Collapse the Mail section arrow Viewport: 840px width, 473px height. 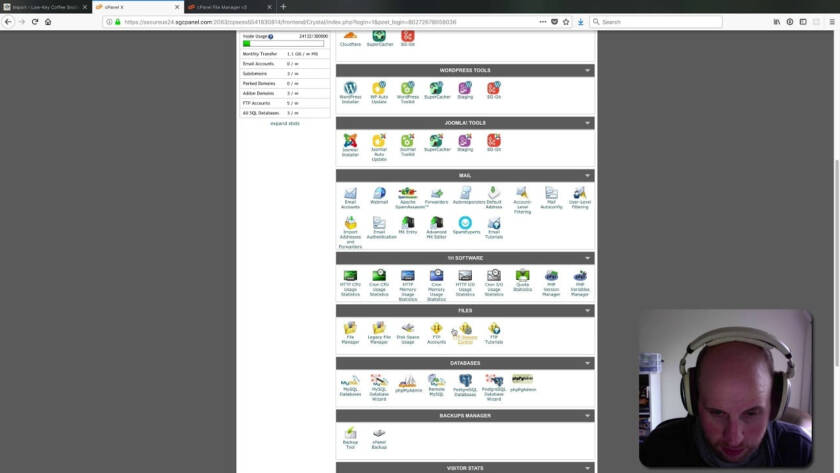tap(588, 176)
